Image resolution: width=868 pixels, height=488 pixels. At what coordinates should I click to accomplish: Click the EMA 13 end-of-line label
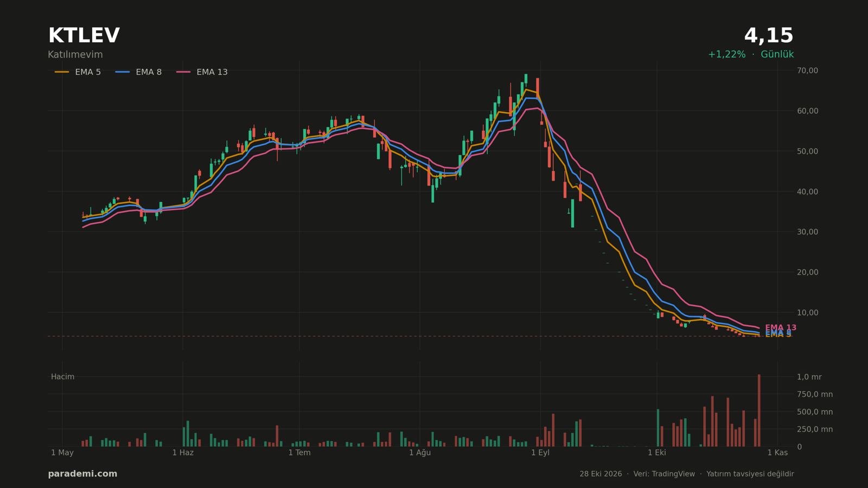point(781,328)
